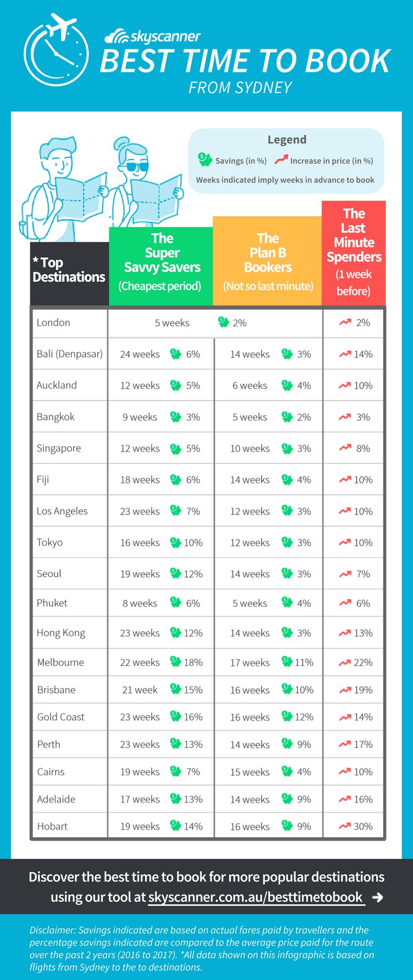Click Tokyo's Plan B savings piggy icon
The width and height of the screenshot is (413, 980).
click(287, 542)
